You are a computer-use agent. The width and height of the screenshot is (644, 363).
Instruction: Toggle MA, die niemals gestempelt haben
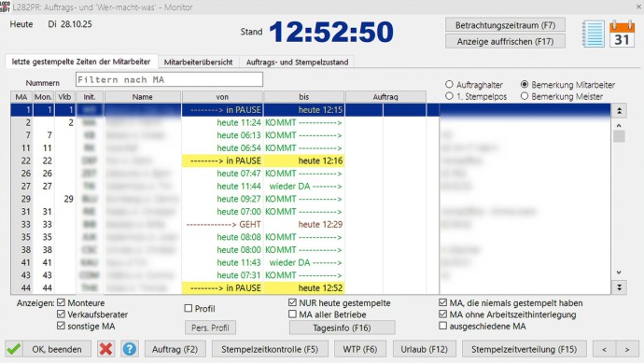442,302
